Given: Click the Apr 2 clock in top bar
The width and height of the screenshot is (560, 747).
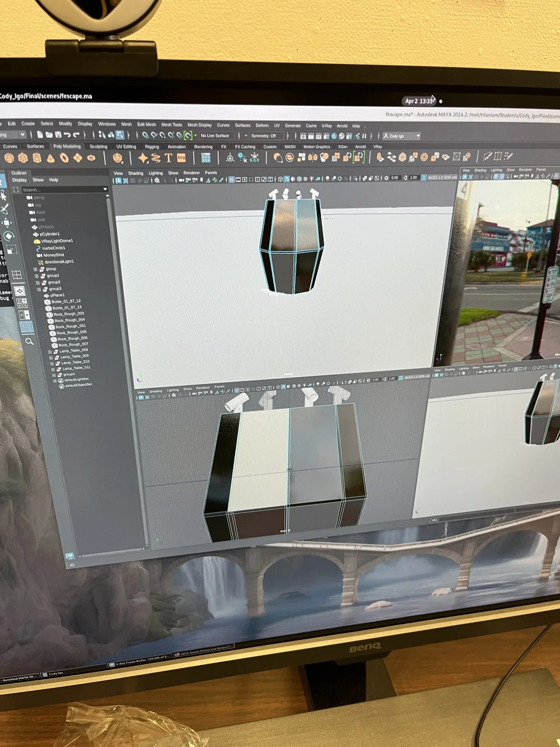Looking at the screenshot, I should (419, 101).
